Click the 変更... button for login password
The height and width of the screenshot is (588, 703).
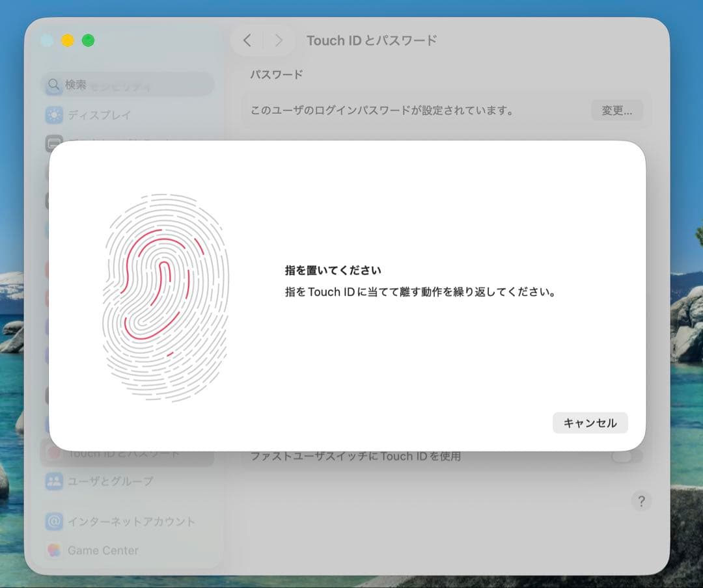click(x=616, y=111)
